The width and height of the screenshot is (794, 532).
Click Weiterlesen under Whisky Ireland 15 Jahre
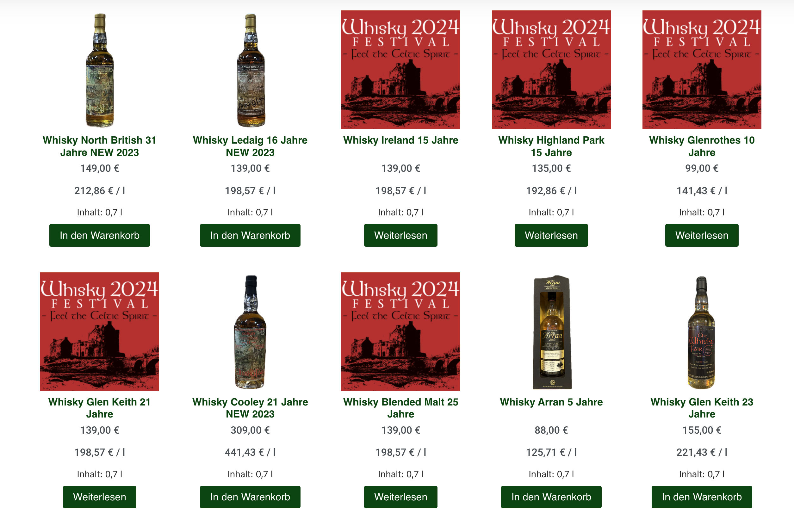(x=401, y=235)
